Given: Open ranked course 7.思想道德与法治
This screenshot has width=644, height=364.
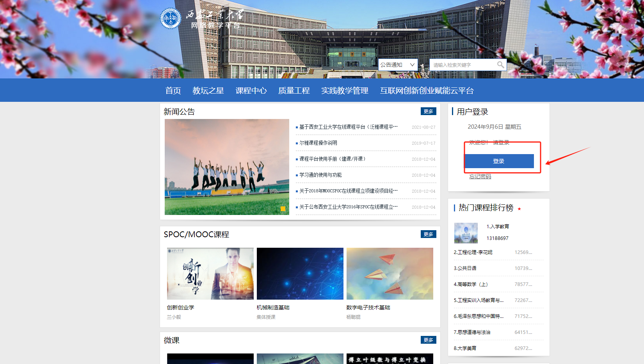Looking at the screenshot, I should click(x=472, y=332).
